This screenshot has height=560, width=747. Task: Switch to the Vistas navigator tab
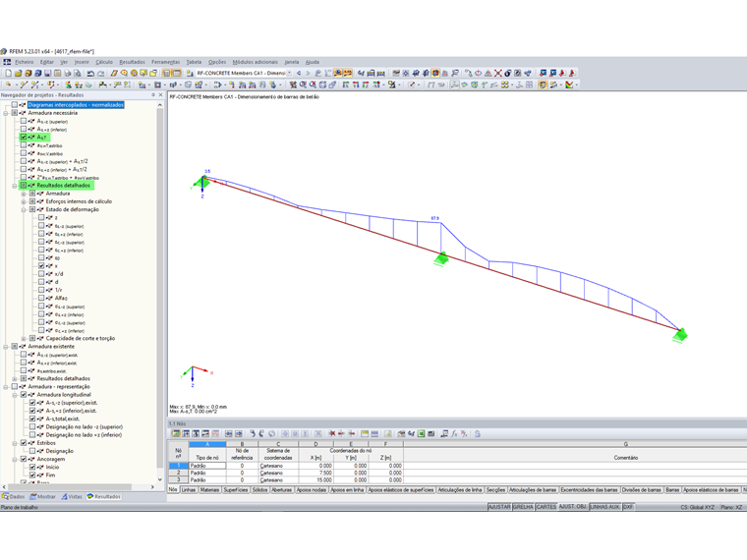(72, 497)
